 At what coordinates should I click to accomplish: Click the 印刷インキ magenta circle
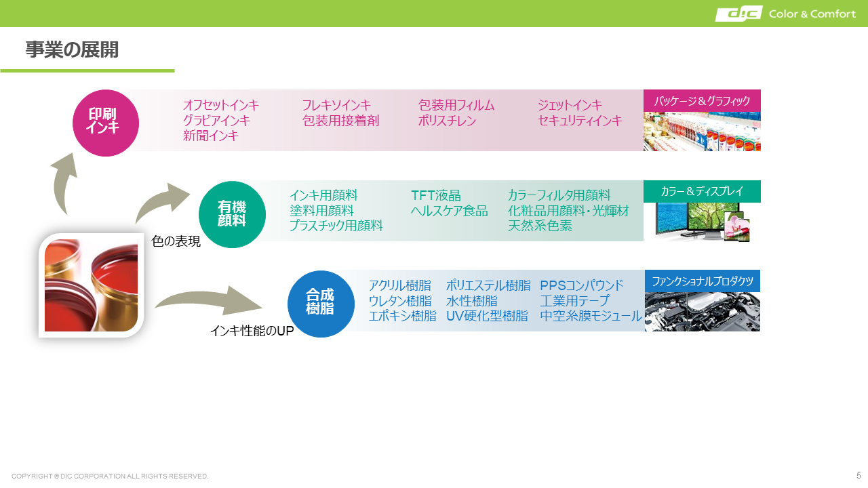click(x=106, y=123)
